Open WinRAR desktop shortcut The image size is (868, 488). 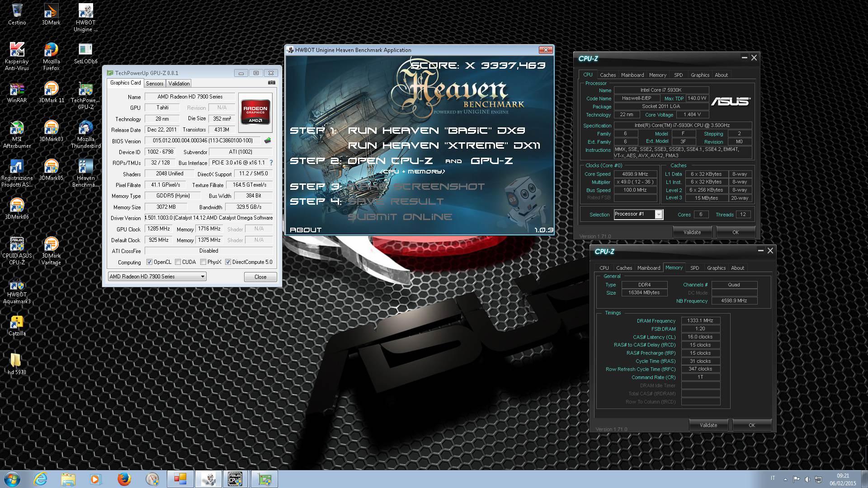pos(17,92)
